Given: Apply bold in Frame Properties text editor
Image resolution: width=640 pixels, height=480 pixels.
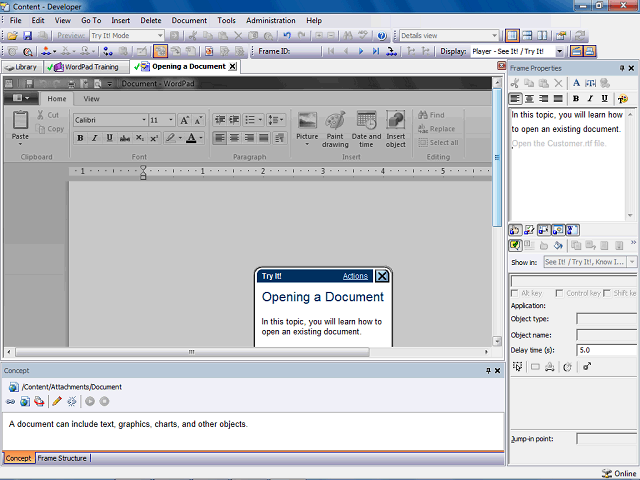Looking at the screenshot, I should point(576,98).
